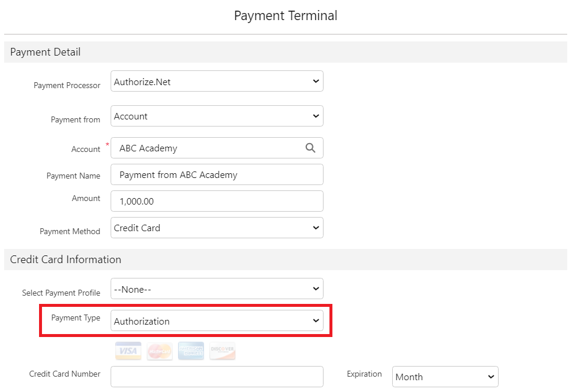Viewport: 569px width, 392px height.
Task: Click the Account lookup search icon
Action: 311,148
